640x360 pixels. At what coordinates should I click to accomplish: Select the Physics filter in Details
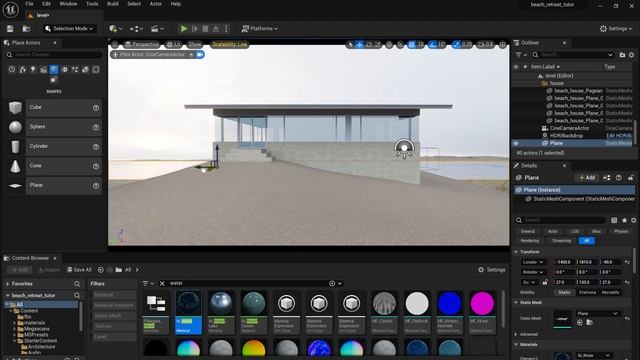(x=621, y=231)
